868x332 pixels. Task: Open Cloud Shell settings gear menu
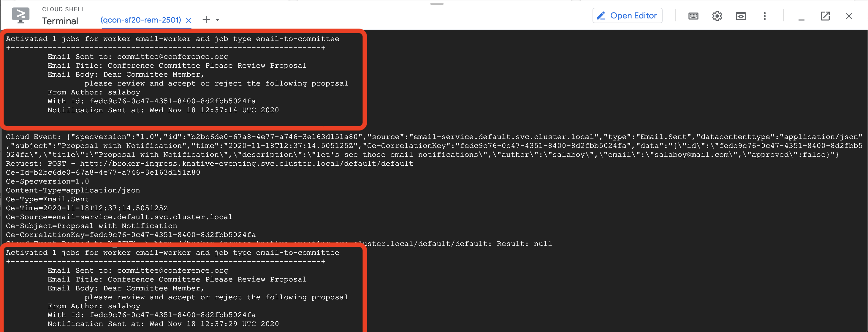717,15
